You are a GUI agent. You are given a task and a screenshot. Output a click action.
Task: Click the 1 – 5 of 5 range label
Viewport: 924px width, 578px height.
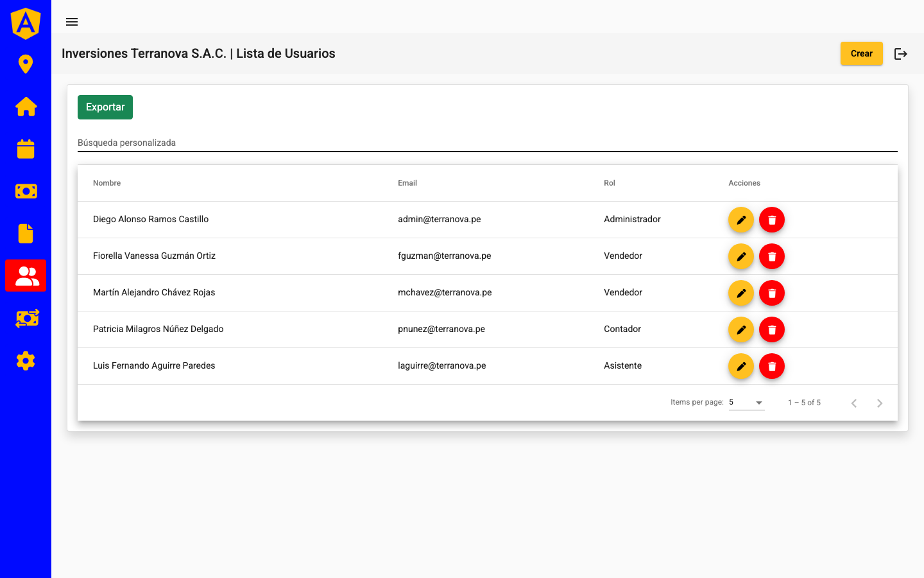[804, 403]
